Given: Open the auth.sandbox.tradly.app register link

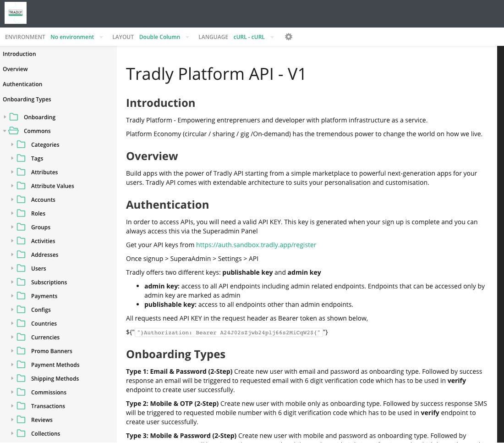Looking at the screenshot, I should (256, 244).
